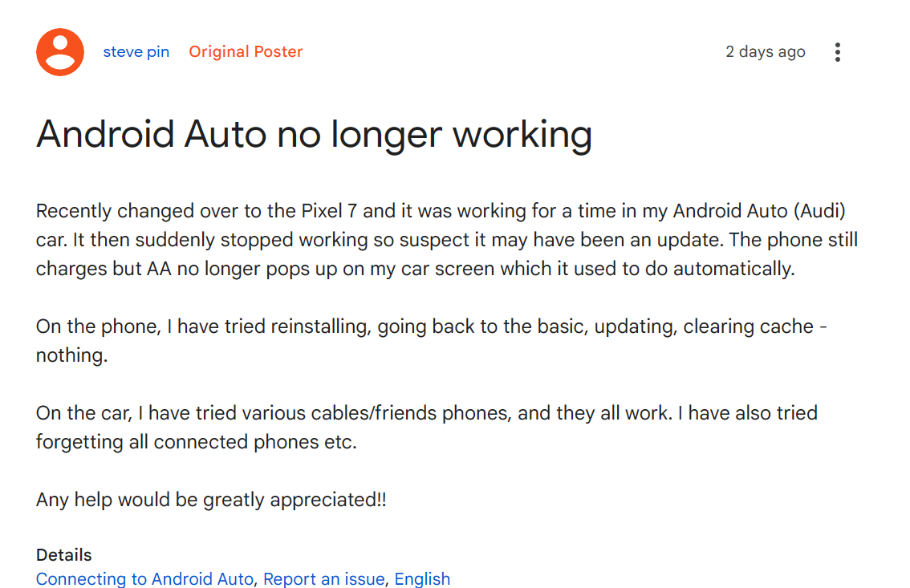Click the 'Any help would be greatly appreciated' line
Viewport: 910px width, 588px height.
pyautogui.click(x=211, y=500)
